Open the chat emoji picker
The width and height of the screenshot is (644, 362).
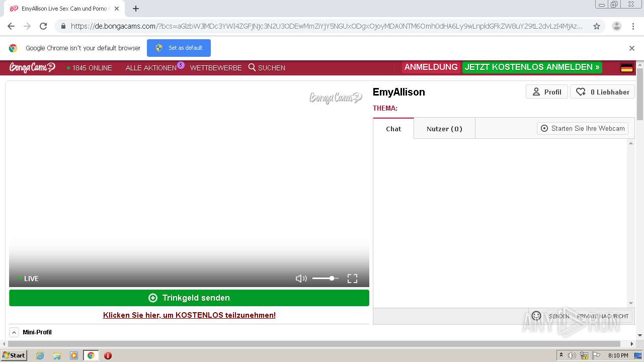pyautogui.click(x=536, y=316)
